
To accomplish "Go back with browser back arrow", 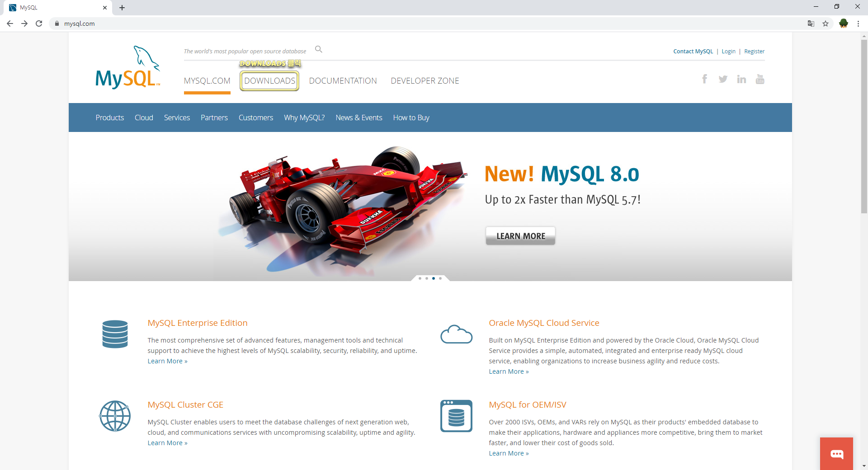I will (x=10, y=23).
